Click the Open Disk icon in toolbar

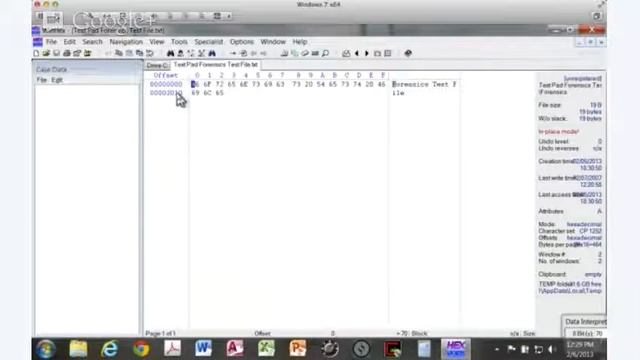(284, 53)
